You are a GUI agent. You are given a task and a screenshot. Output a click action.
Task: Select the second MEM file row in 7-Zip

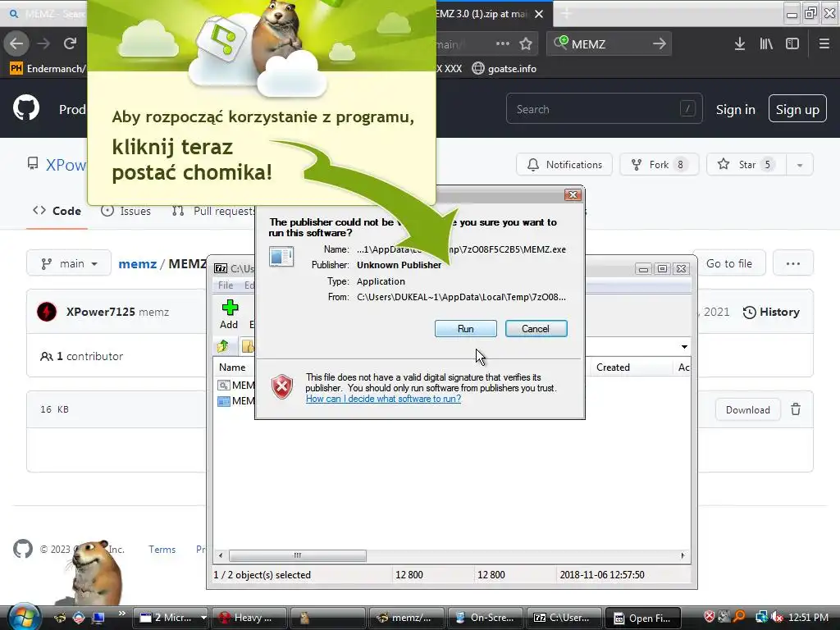235,400
